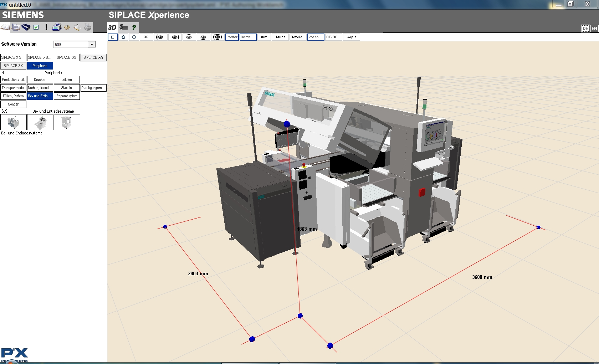Toggle the Raster grid option
The image size is (599, 364).
coord(232,37)
